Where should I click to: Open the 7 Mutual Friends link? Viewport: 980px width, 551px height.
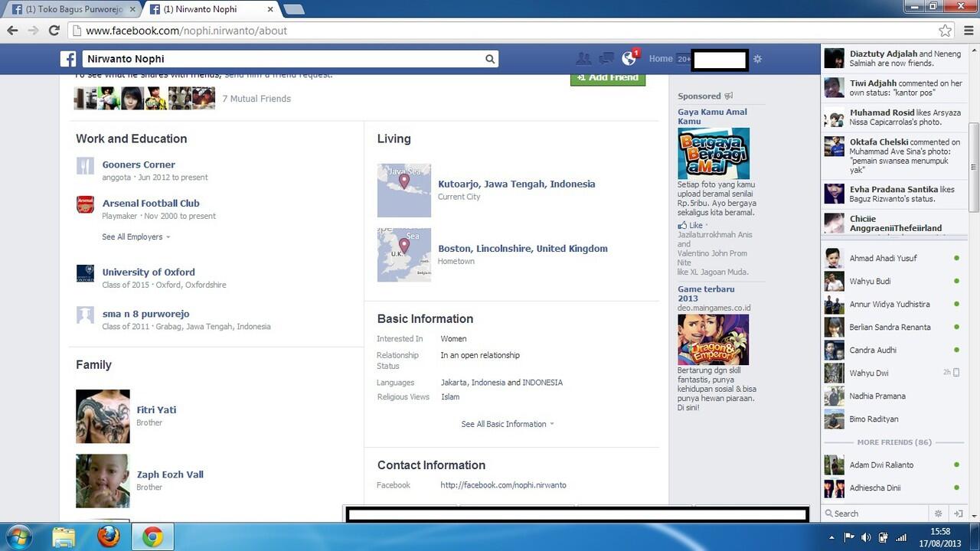[256, 99]
